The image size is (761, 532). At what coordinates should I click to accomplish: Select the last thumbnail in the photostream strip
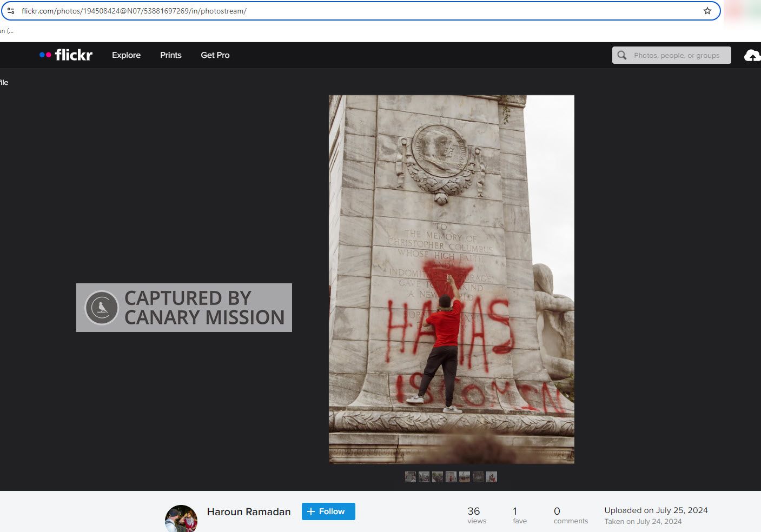[x=491, y=477]
